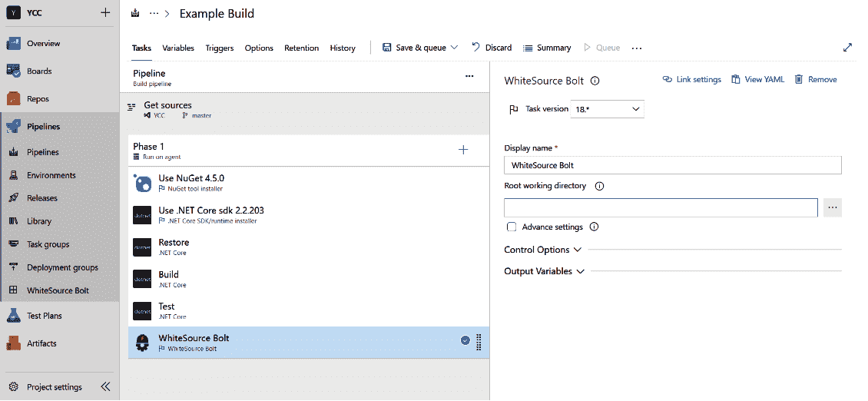Image resolution: width=868 pixels, height=401 pixels.
Task: Open the Test Plans flask icon
Action: coord(13,316)
